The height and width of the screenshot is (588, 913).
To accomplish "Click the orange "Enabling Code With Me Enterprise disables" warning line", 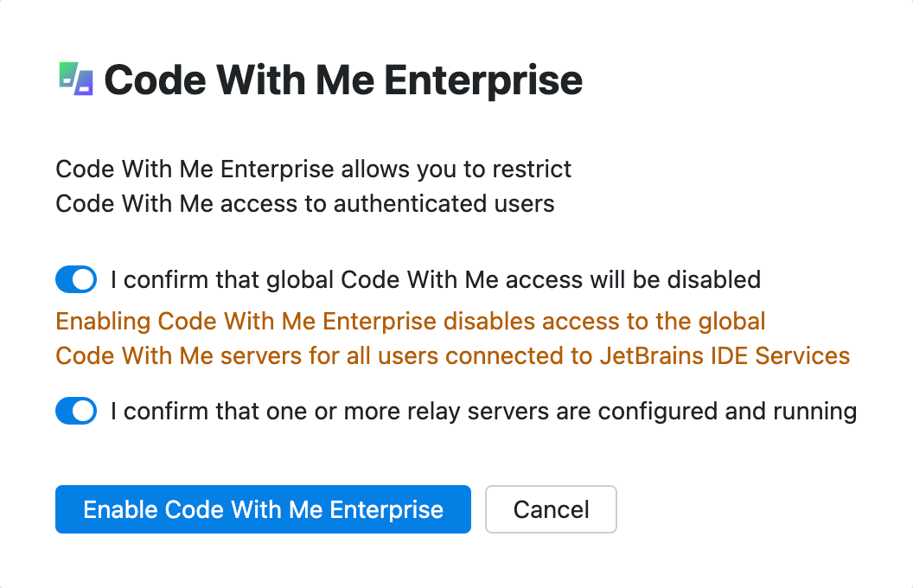I will pos(411,322).
